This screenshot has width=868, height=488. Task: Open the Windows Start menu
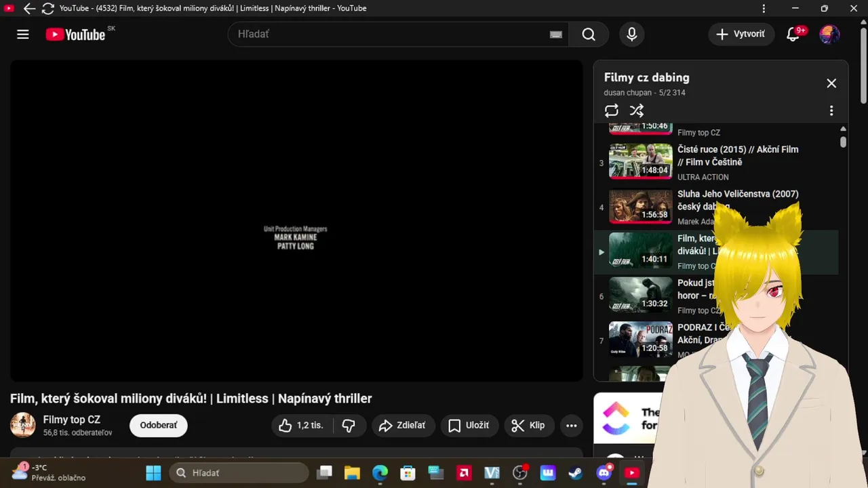(x=154, y=472)
